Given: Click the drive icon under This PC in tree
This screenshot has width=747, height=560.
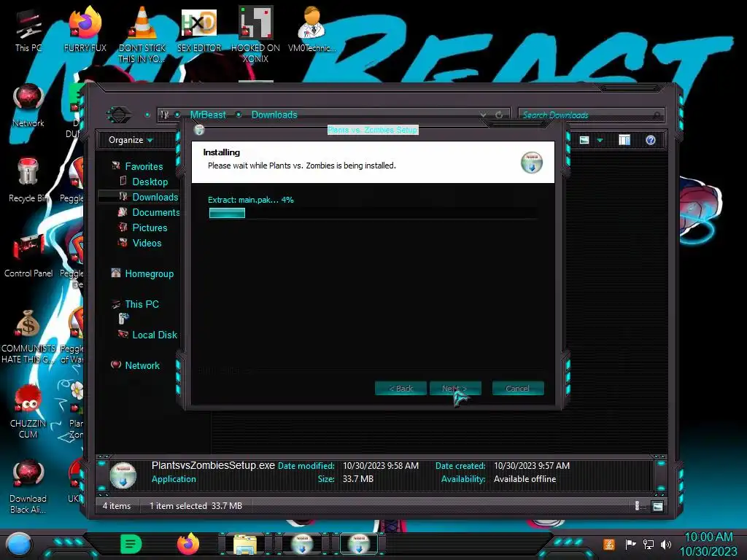Looking at the screenshot, I should (124, 319).
